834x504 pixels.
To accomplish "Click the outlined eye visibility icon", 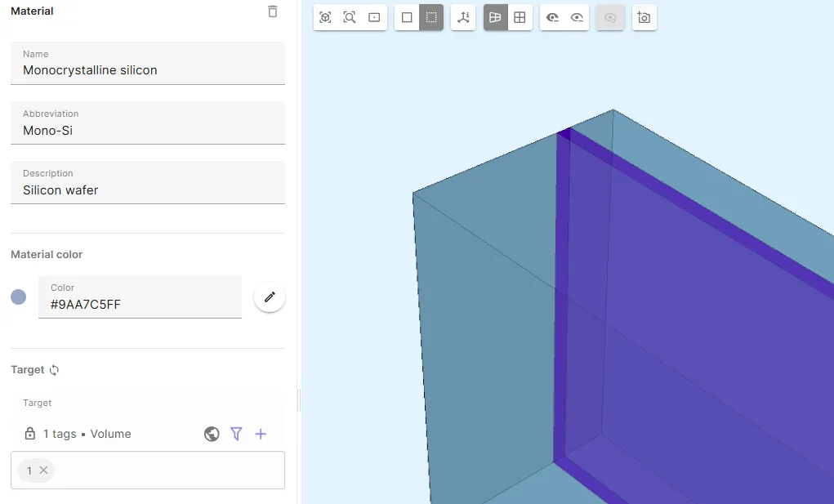I will click(x=577, y=17).
